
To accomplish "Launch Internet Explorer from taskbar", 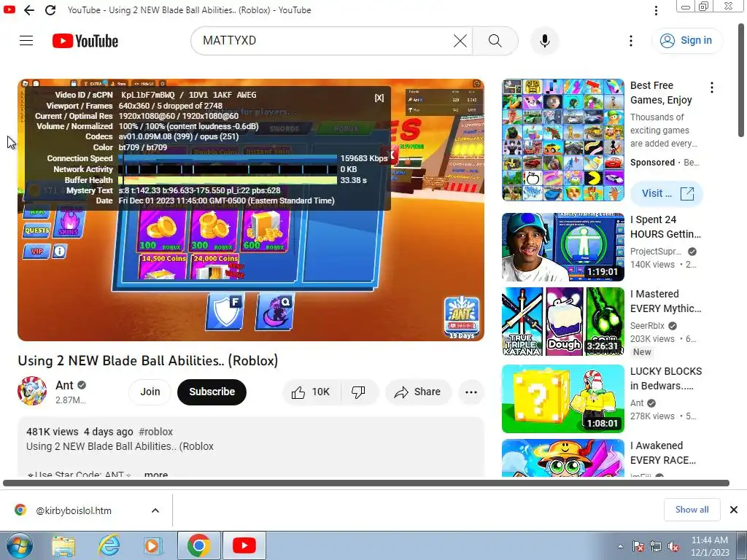I will tap(109, 545).
